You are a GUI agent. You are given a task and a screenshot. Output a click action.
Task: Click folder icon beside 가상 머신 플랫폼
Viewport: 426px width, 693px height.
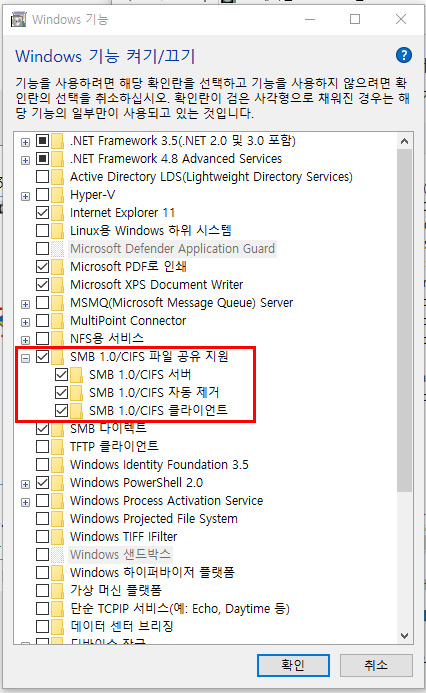(x=57, y=590)
